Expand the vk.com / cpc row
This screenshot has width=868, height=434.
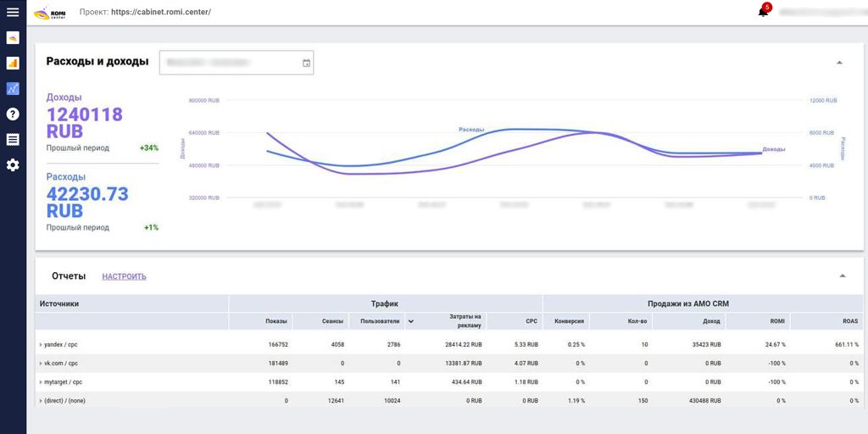click(41, 363)
